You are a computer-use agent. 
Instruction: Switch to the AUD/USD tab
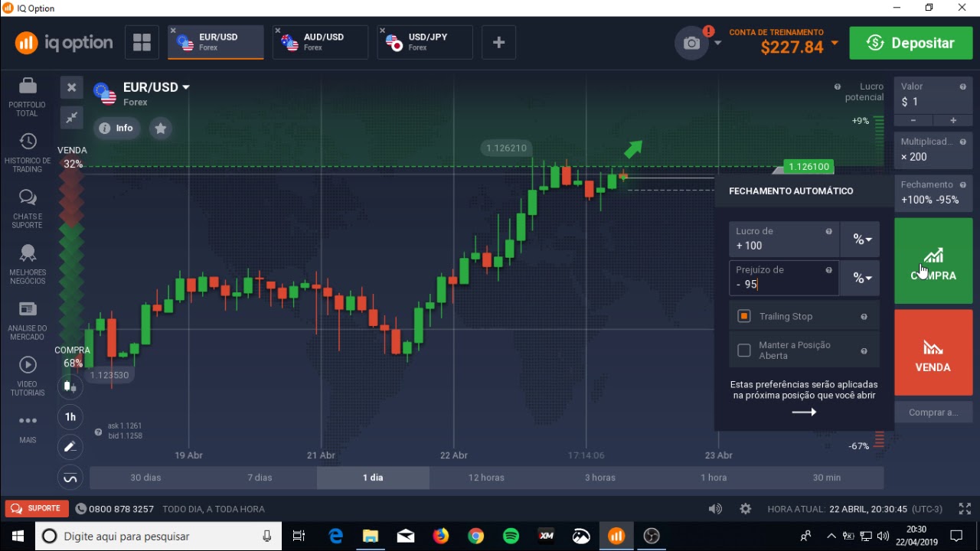tap(320, 42)
